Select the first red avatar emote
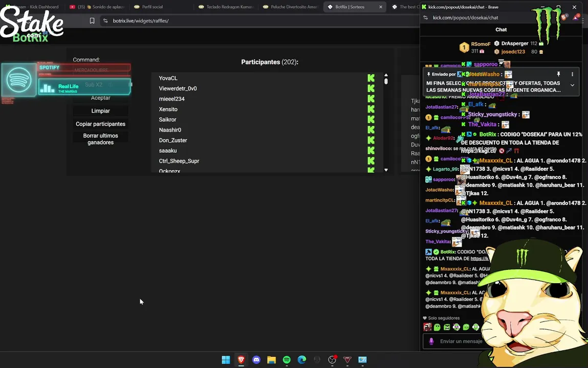The height and width of the screenshot is (368, 588). point(427,327)
